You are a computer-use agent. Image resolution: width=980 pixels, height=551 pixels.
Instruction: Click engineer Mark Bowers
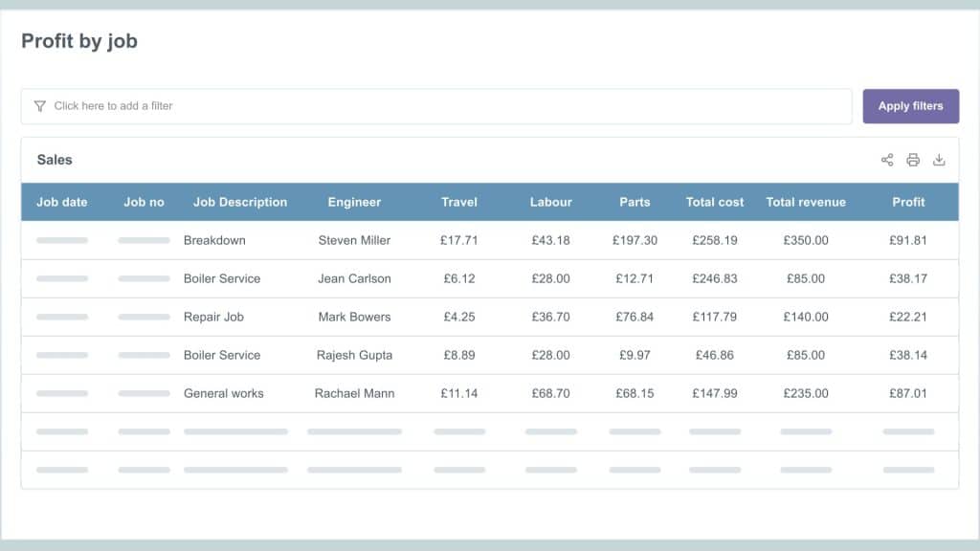[x=354, y=317]
